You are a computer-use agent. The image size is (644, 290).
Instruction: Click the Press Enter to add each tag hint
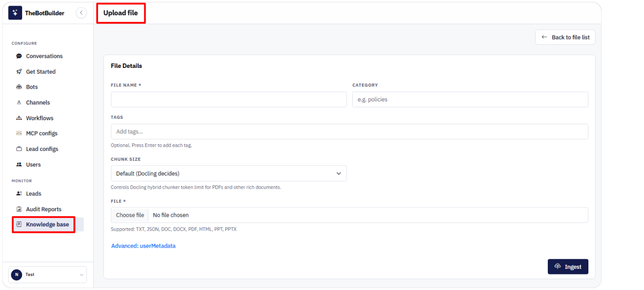(x=151, y=145)
